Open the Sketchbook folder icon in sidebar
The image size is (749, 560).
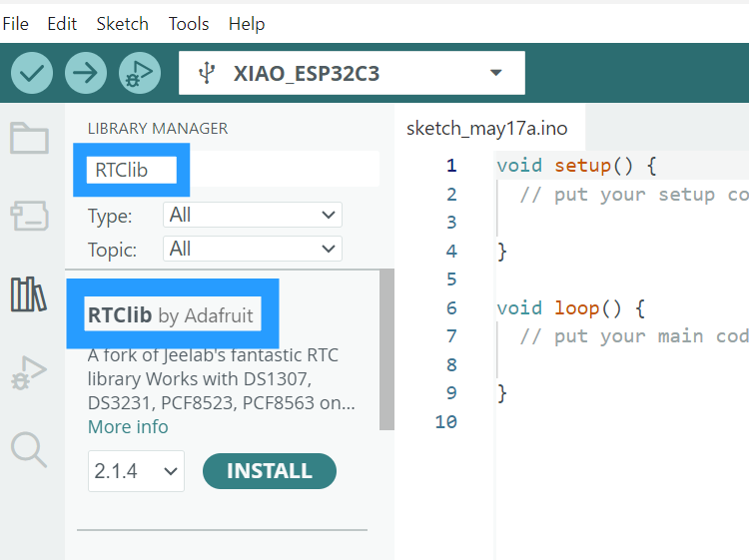click(x=30, y=138)
